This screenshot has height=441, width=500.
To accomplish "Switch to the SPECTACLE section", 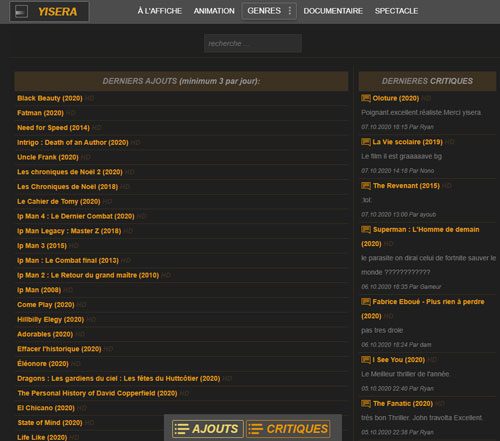I will tap(396, 11).
